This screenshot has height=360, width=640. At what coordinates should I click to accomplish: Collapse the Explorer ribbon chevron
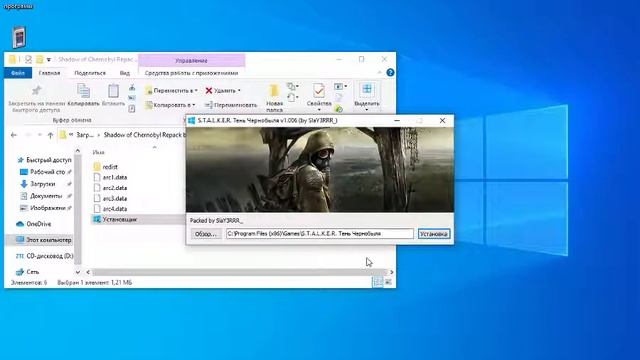[380, 73]
